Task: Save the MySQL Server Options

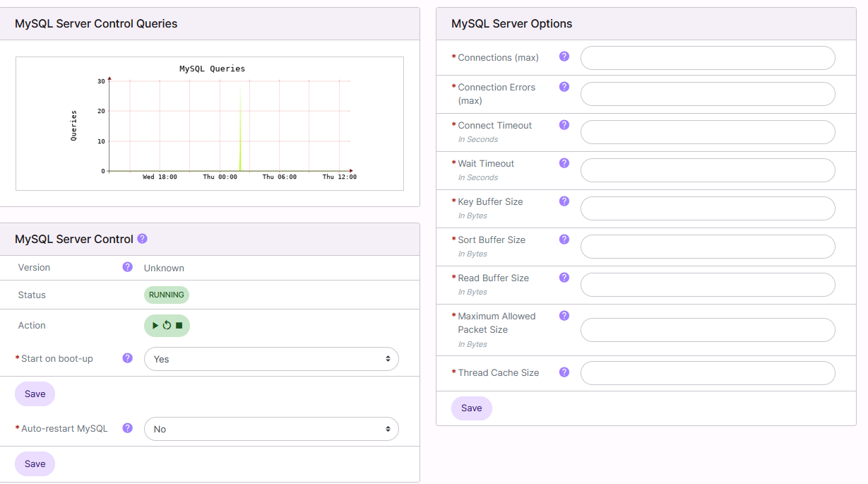Action: point(471,408)
